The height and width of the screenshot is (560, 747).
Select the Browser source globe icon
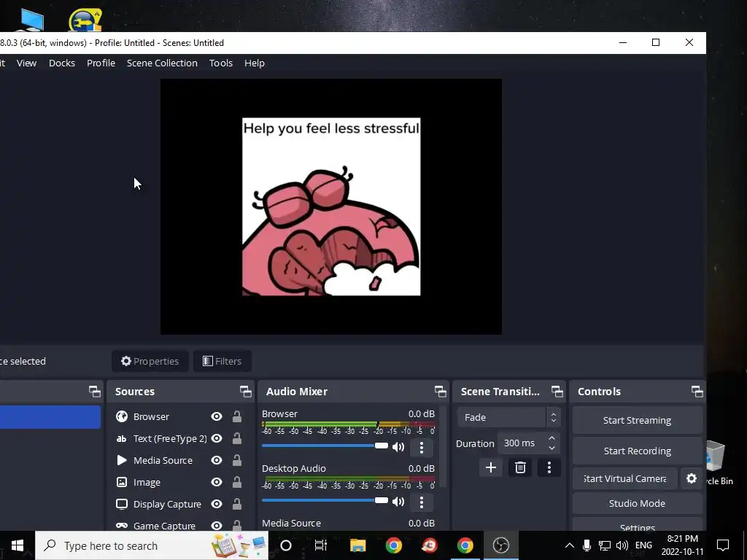point(122,416)
